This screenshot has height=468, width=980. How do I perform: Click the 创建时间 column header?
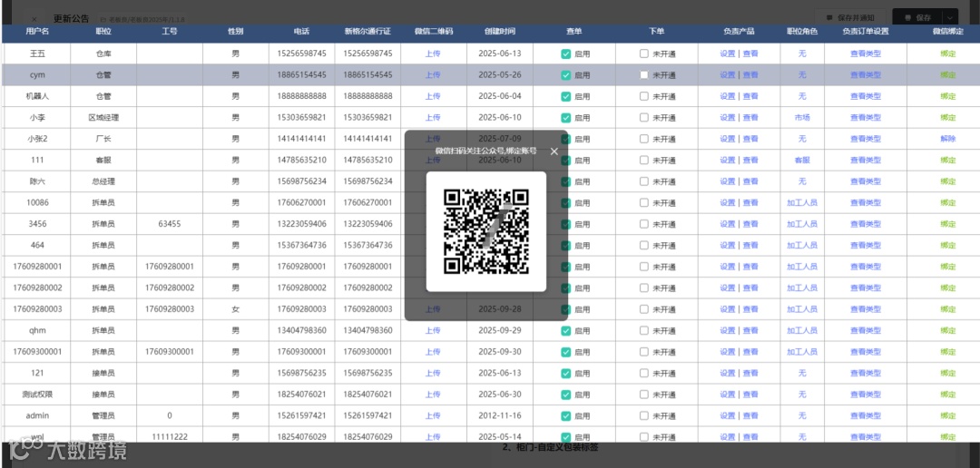click(499, 31)
